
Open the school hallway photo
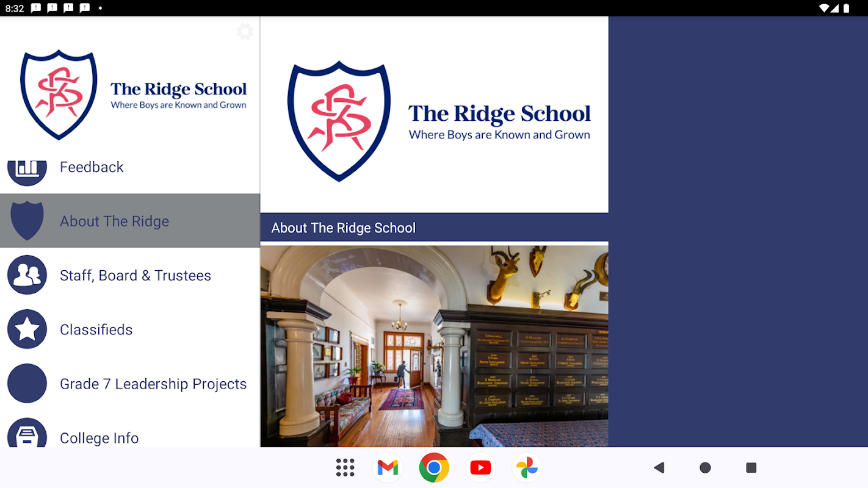pos(434,346)
